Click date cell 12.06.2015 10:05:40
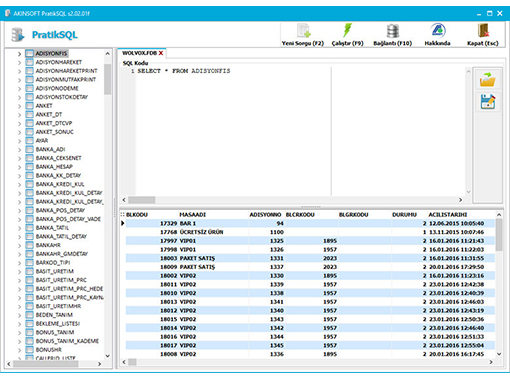 [x=456, y=223]
